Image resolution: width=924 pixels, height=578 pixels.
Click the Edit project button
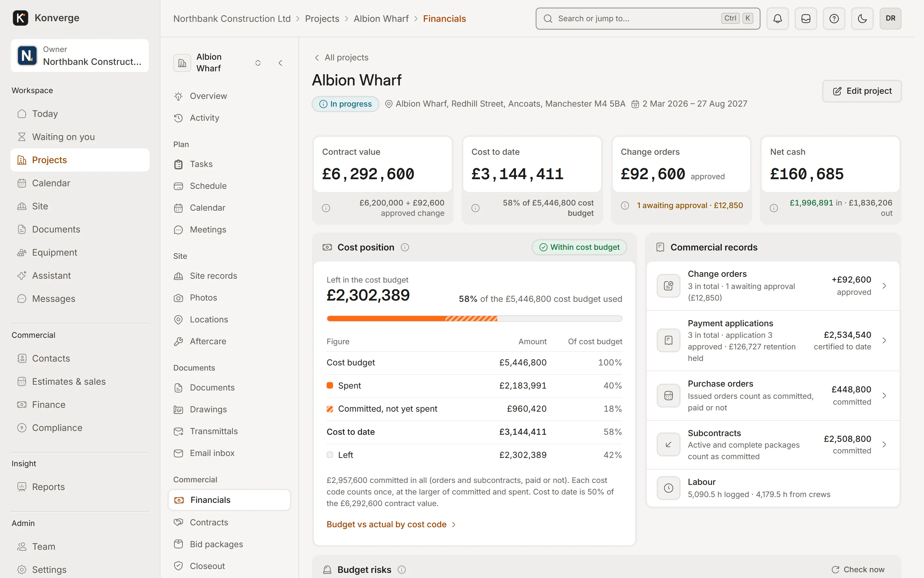[862, 91]
